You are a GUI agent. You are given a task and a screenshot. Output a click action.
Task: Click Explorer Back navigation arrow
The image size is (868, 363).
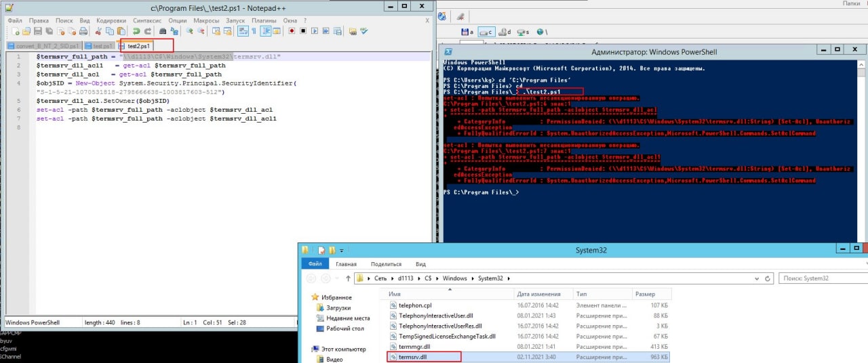tap(311, 278)
